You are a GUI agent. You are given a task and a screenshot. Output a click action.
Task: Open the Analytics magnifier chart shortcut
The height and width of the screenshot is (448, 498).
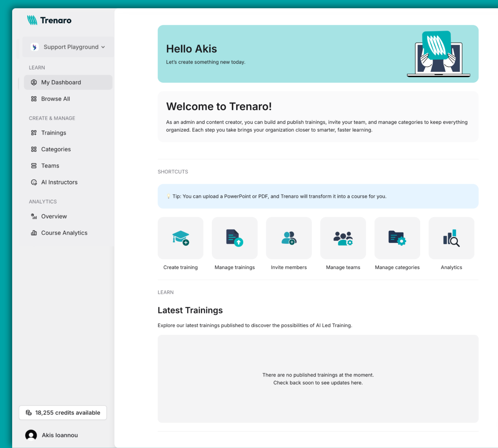[451, 238]
